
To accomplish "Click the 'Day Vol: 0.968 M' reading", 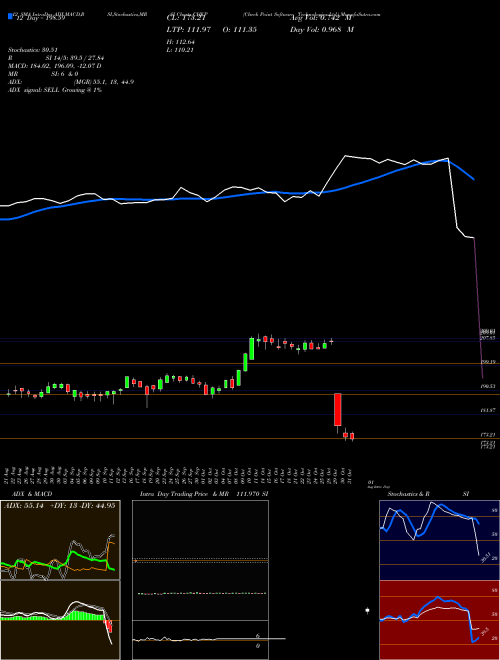I will (322, 29).
